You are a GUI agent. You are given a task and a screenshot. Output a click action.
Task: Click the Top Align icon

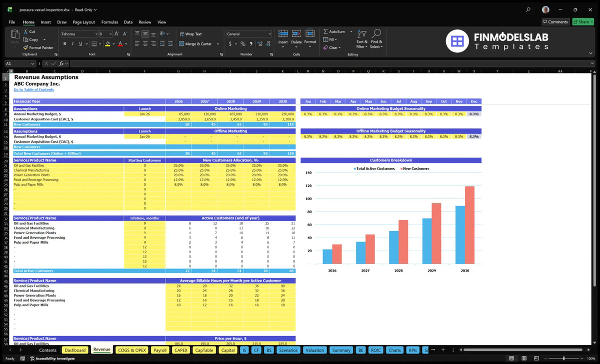[137, 34]
